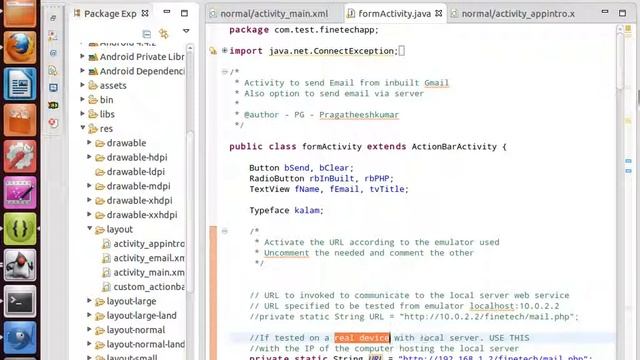
Task: Select drawable-ldpi folder
Action: point(136,172)
